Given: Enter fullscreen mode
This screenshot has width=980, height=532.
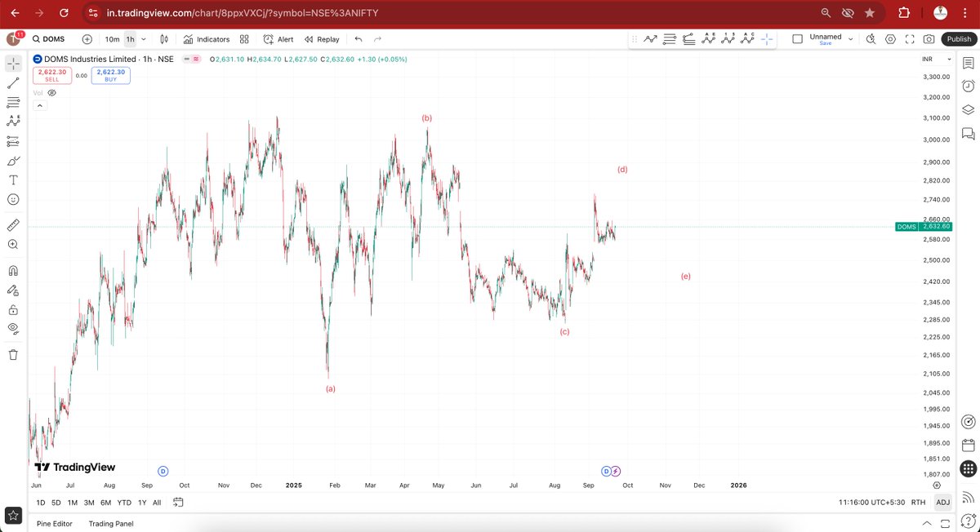Looking at the screenshot, I should [910, 39].
